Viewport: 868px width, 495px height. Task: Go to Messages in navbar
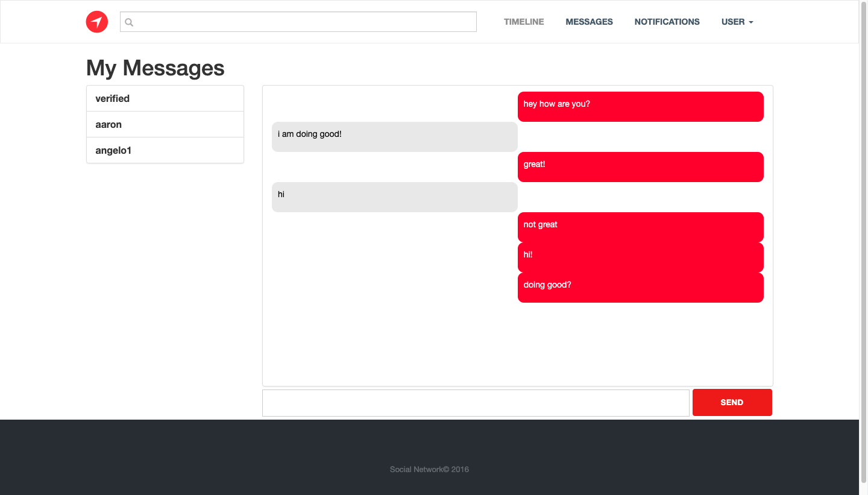coord(589,22)
